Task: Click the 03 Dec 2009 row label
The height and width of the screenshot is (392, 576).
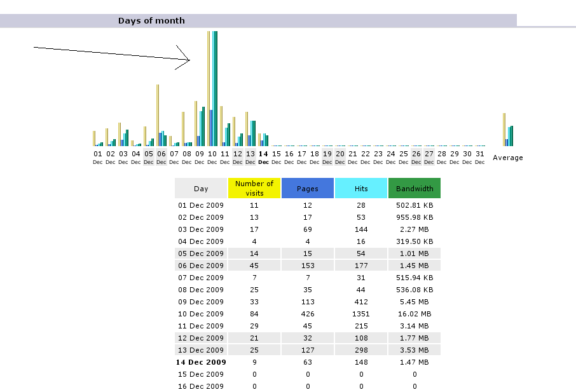Action: 201,229
